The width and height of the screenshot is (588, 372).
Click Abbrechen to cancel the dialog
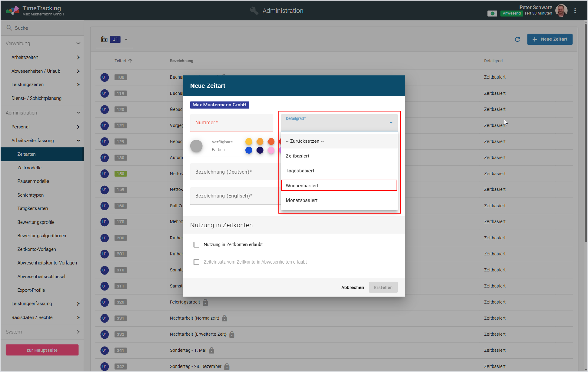[352, 287]
